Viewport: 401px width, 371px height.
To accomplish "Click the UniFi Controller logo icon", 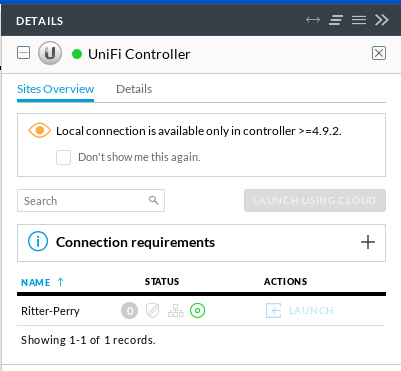I will [x=50, y=53].
